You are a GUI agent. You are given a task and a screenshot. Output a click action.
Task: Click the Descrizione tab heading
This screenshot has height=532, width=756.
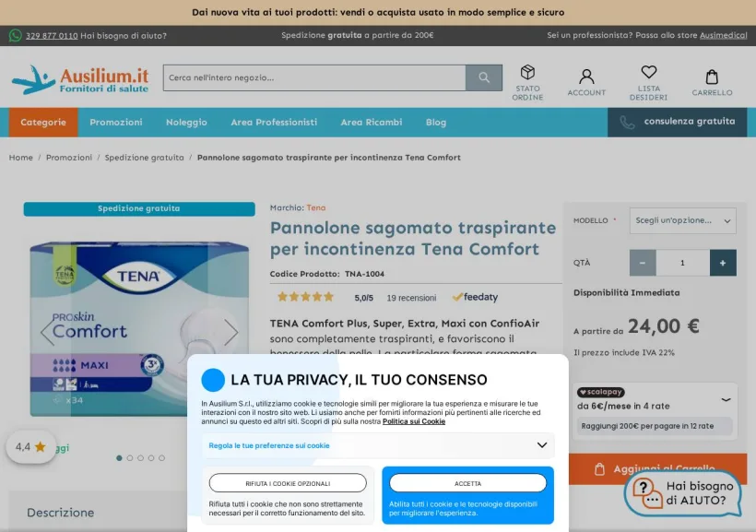pyautogui.click(x=61, y=513)
